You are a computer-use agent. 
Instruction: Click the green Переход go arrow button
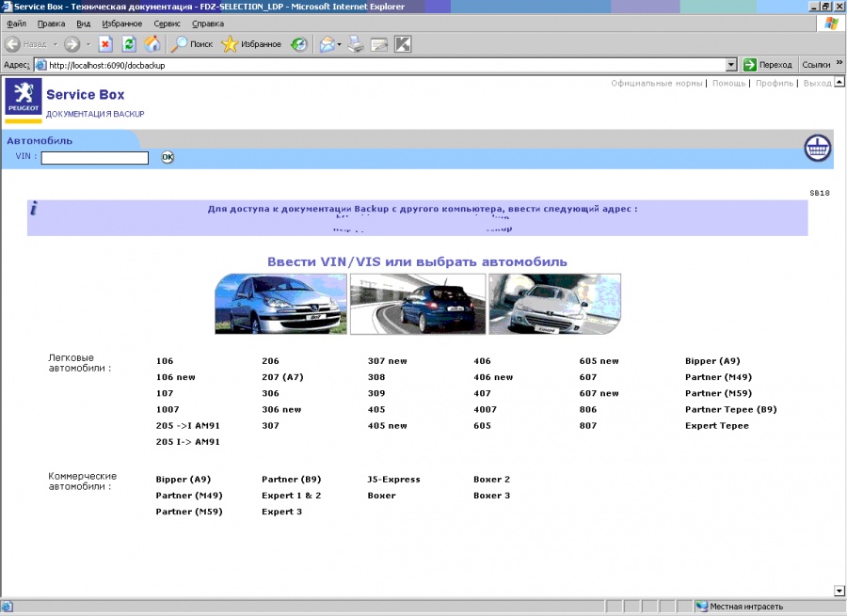coord(750,65)
